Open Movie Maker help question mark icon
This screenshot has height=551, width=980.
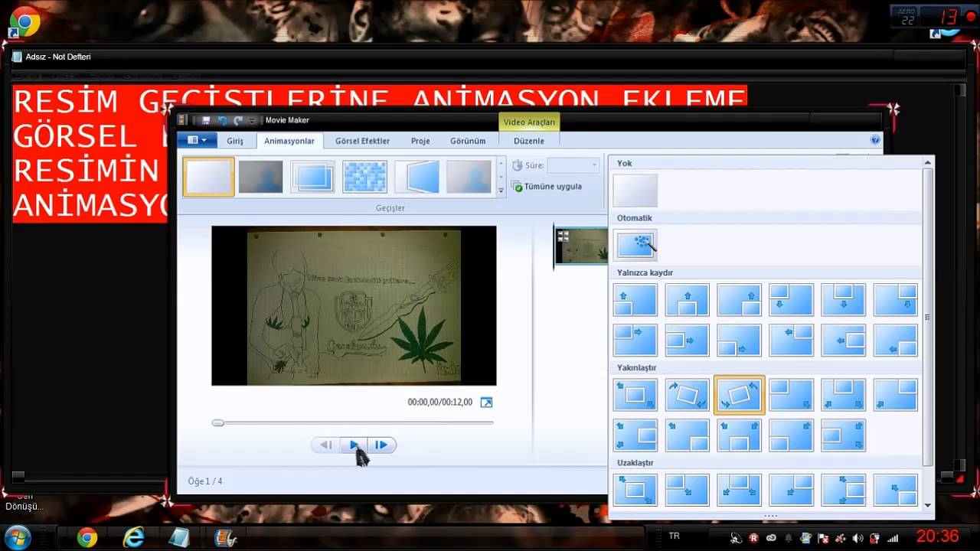click(875, 140)
